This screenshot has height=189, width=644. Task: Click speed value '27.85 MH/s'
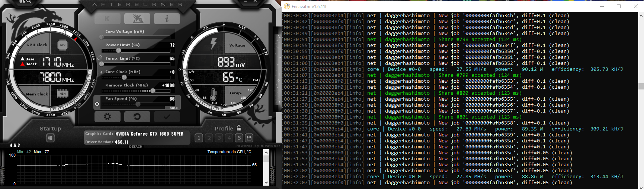(471, 176)
